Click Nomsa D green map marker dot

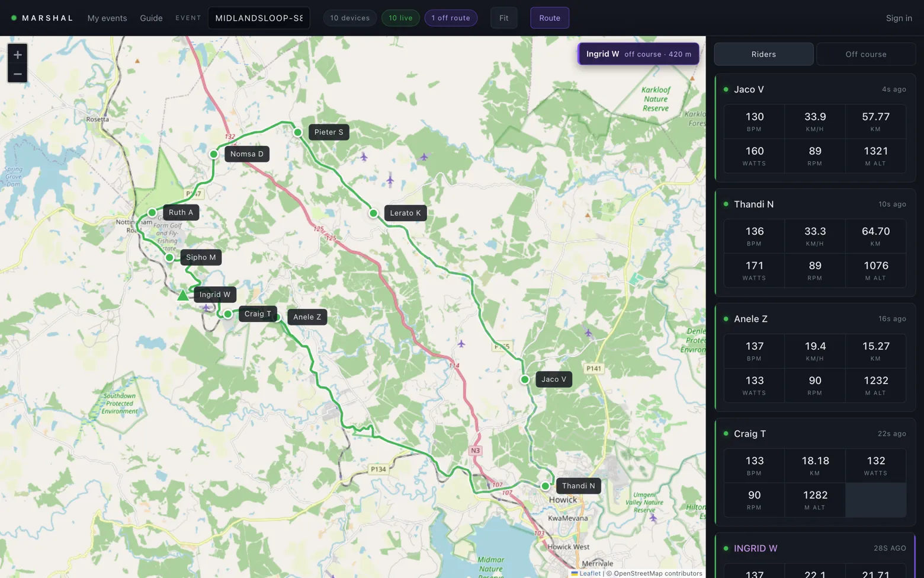pyautogui.click(x=214, y=154)
